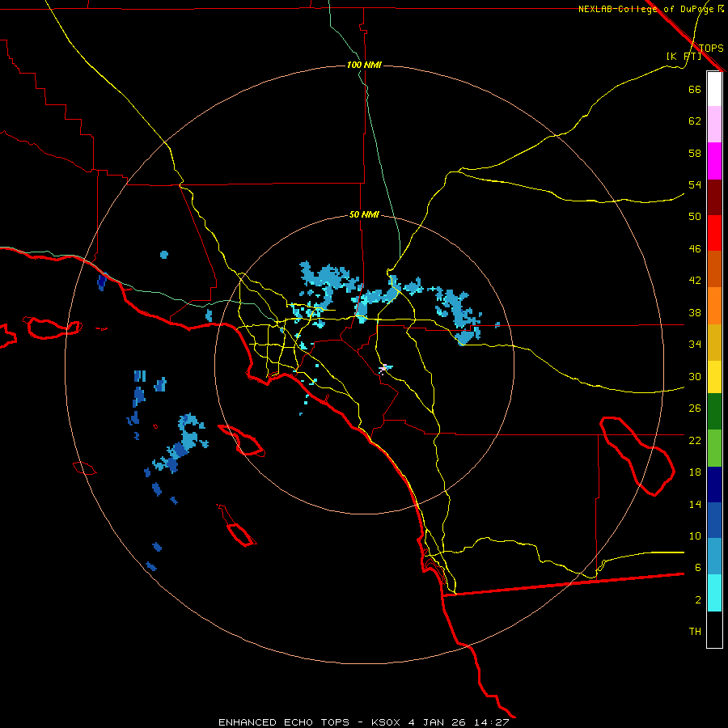Click the '54' legend label

click(695, 184)
